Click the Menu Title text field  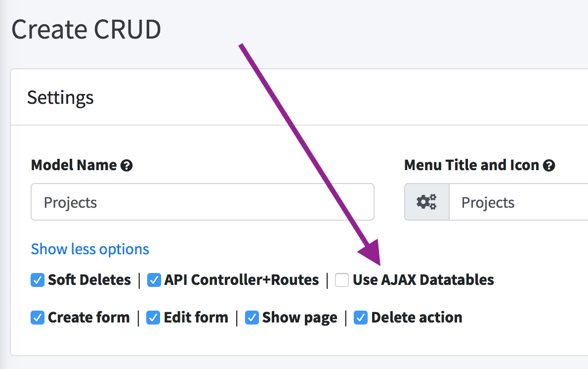pos(519,202)
